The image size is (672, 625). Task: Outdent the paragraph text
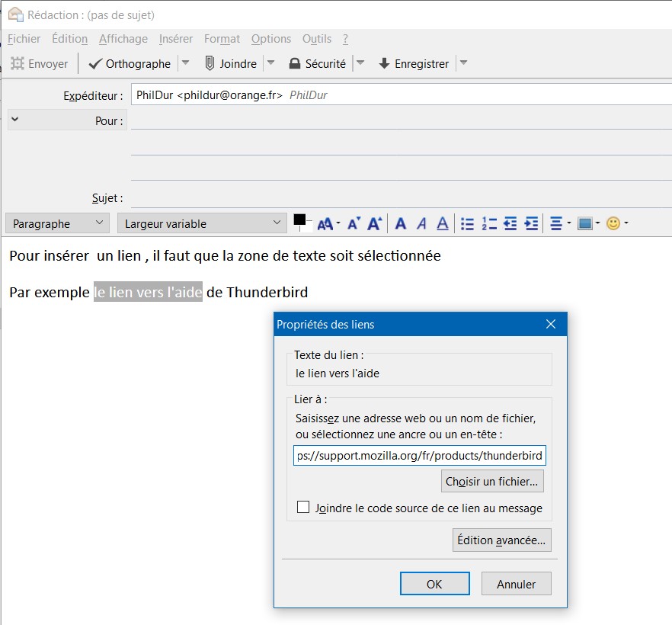pyautogui.click(x=510, y=224)
